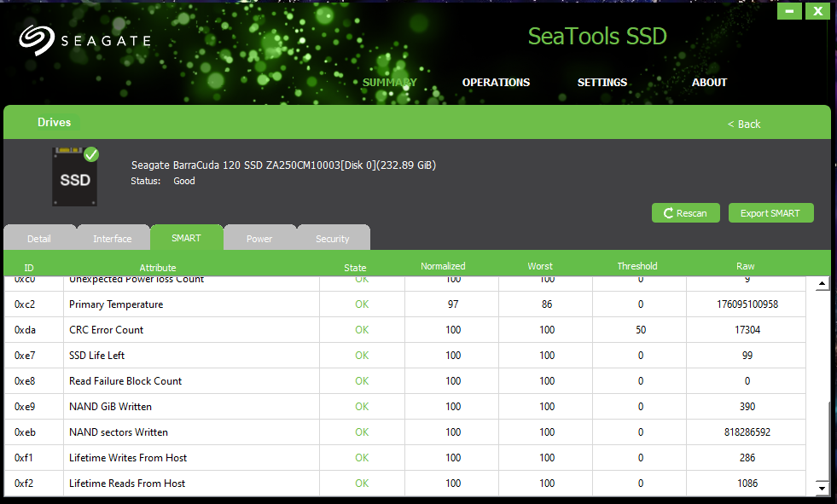Image resolution: width=837 pixels, height=504 pixels.
Task: Click raw value 286
Action: (747, 458)
